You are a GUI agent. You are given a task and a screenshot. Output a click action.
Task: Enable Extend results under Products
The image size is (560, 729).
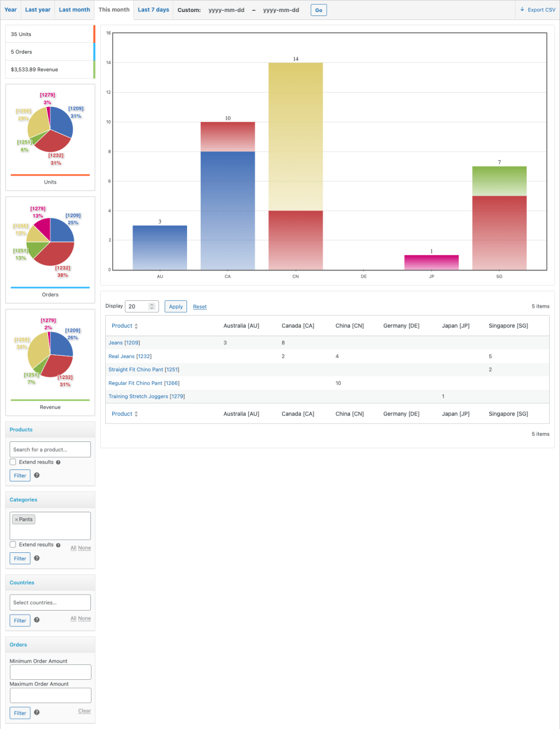point(13,462)
